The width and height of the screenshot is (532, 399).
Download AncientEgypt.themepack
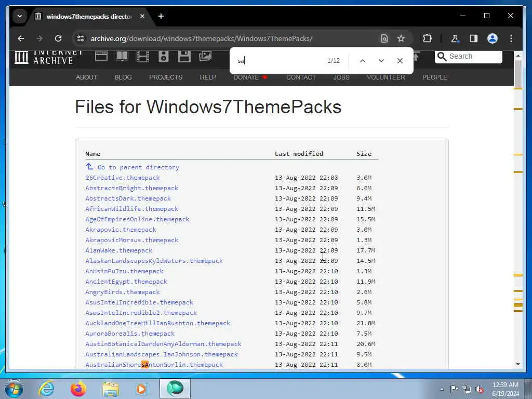tap(126, 282)
